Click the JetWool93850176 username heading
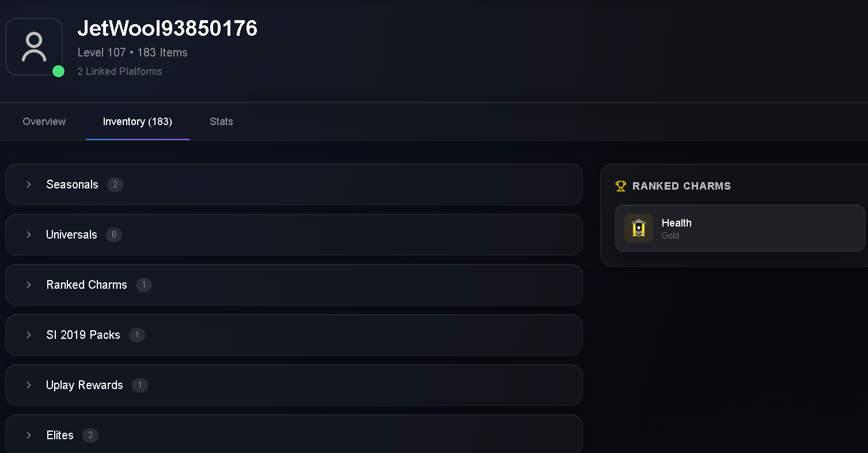 pos(168,28)
